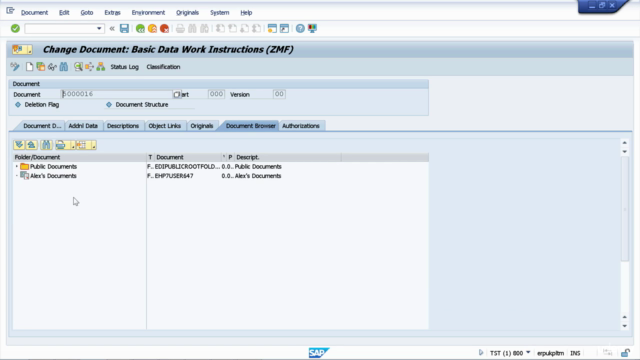This screenshot has height=360, width=640.
Task: Click the Next Page icon
Action: tap(244, 28)
